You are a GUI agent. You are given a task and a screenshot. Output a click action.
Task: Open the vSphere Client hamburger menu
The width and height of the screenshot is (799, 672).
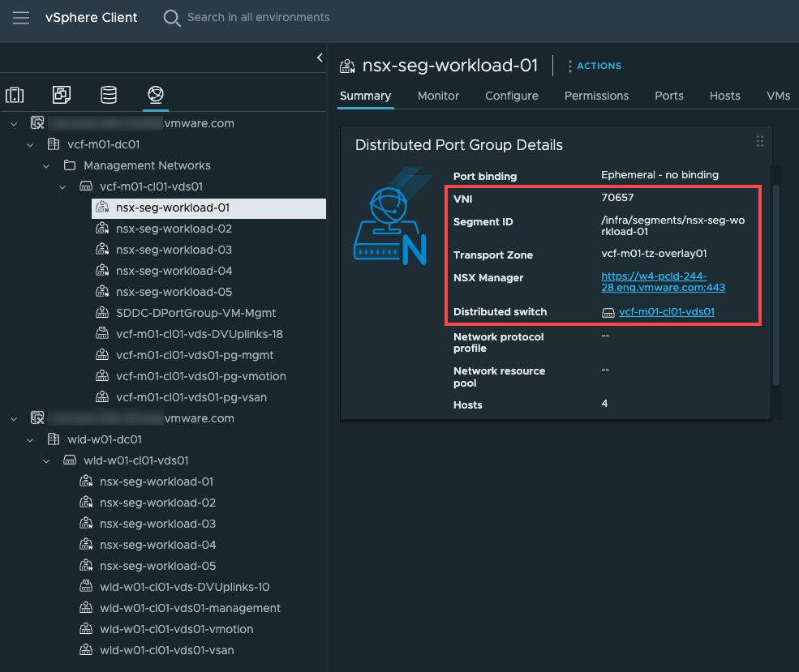pyautogui.click(x=20, y=18)
